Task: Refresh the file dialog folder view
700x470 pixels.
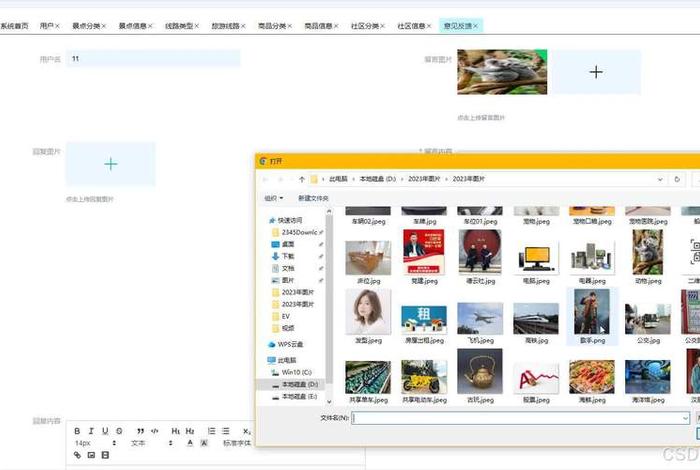Action: click(x=677, y=179)
